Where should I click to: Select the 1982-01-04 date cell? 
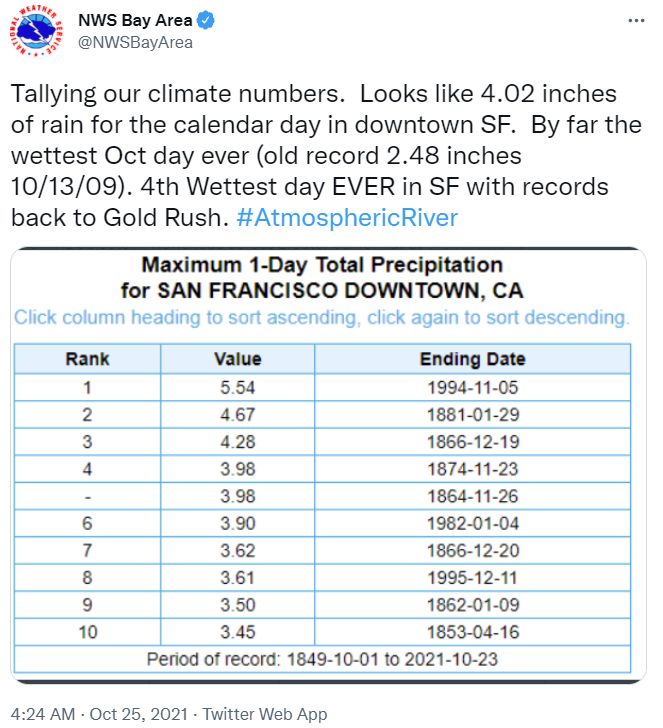pos(473,523)
